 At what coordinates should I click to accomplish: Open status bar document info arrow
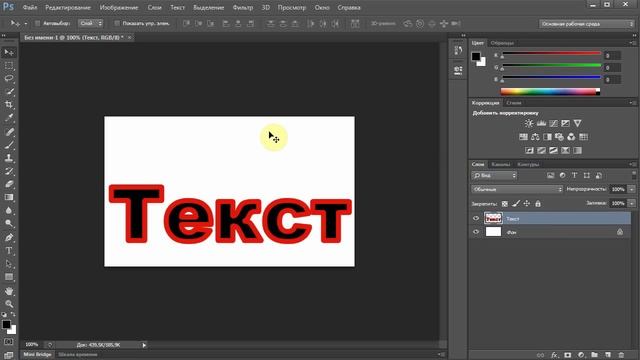(144, 345)
